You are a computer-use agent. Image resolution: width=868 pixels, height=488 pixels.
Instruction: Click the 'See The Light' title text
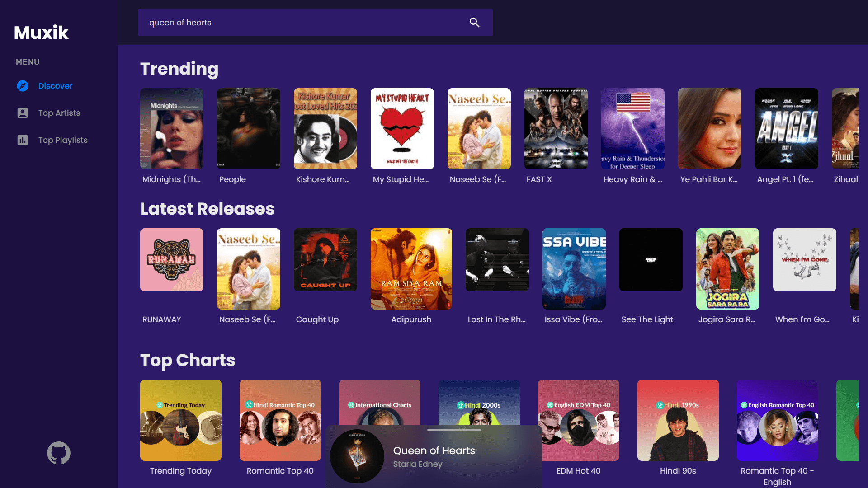tap(647, 319)
